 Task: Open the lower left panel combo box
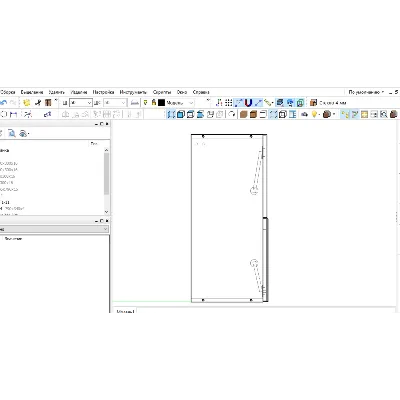point(54,229)
